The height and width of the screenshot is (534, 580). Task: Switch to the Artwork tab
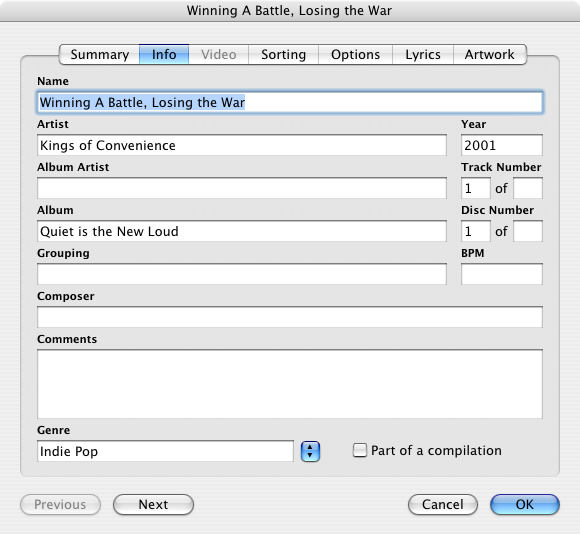tap(490, 54)
